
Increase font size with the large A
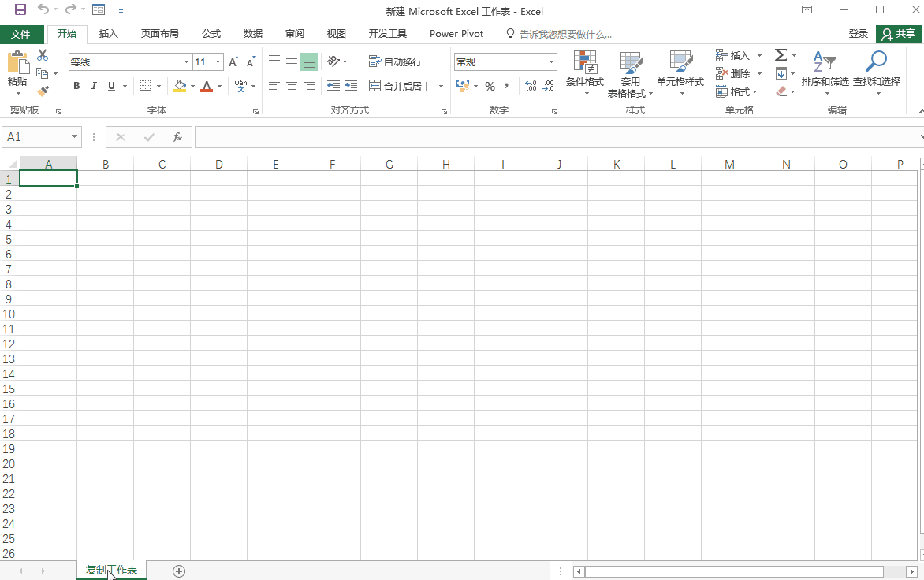coord(233,61)
